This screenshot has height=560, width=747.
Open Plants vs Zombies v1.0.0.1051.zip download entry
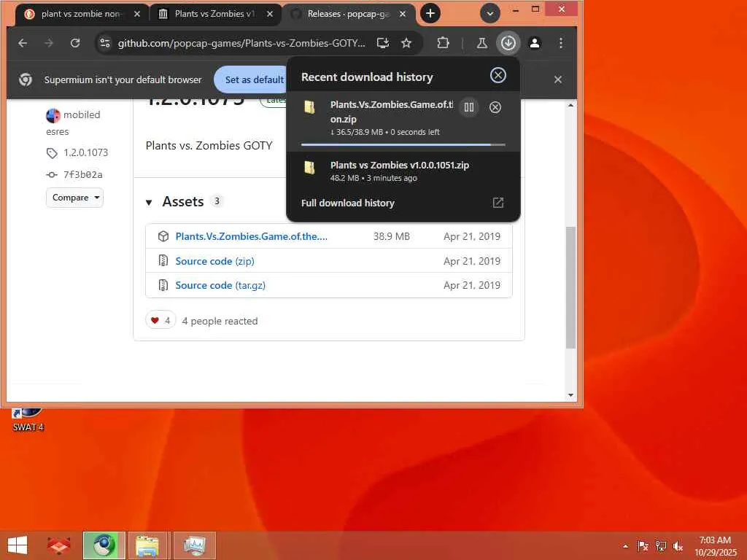(403, 171)
